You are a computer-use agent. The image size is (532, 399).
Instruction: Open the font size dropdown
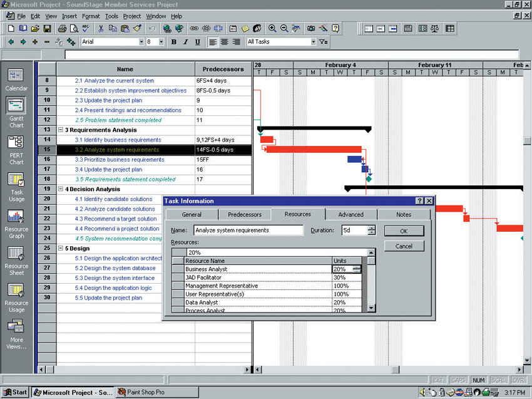(161, 42)
